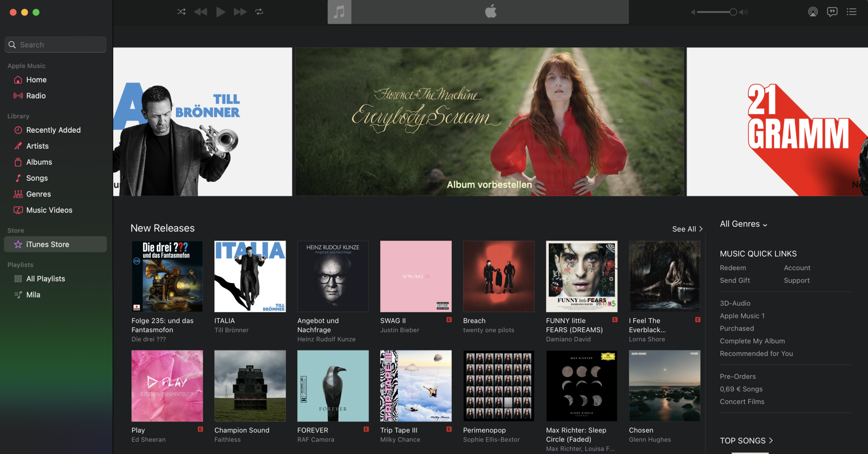Click See All for New Releases
This screenshot has height=454, width=868.
point(687,229)
